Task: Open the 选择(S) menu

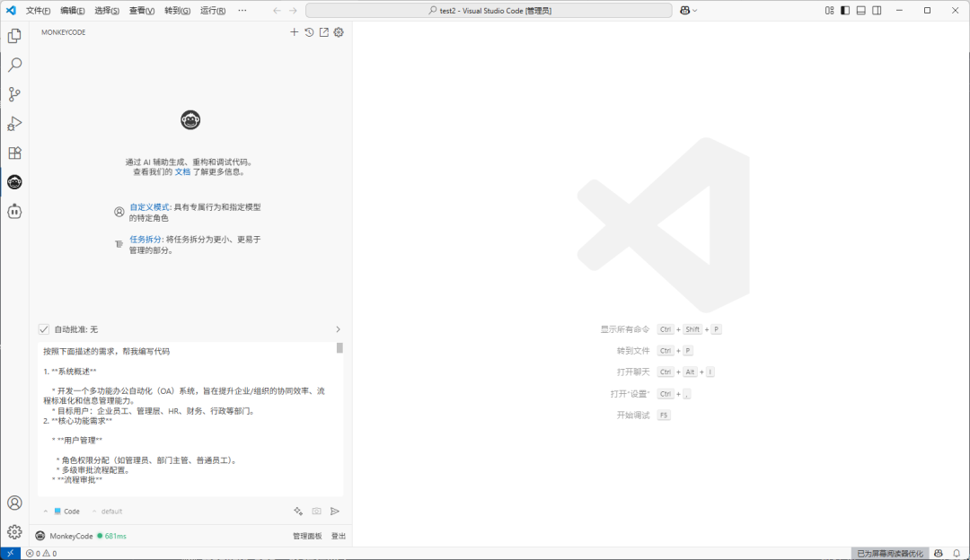Action: pyautogui.click(x=107, y=11)
